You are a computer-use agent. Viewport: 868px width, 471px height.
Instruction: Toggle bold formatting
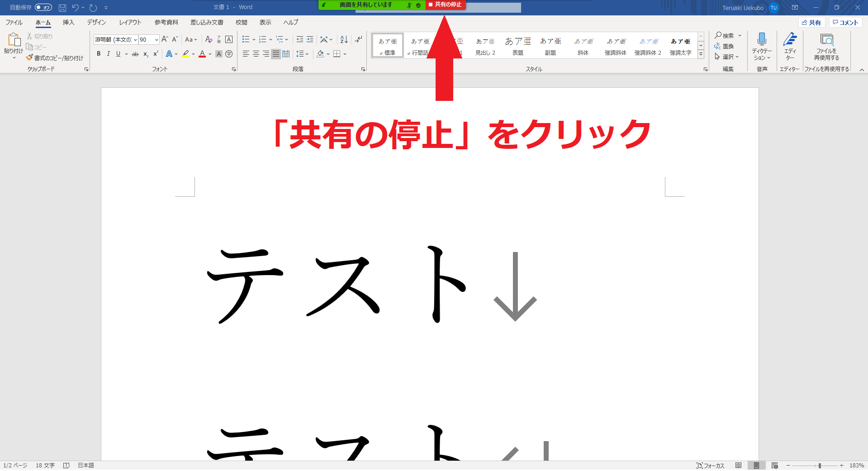(x=99, y=54)
